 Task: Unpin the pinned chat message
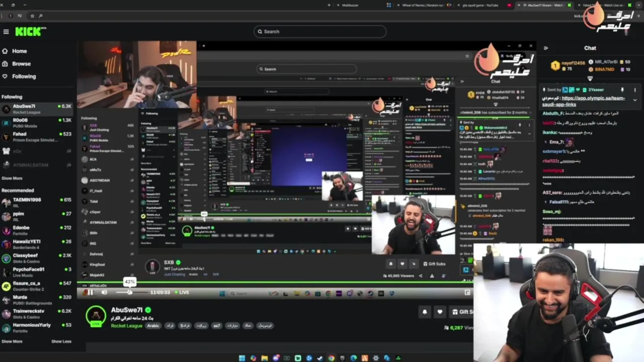point(623,90)
